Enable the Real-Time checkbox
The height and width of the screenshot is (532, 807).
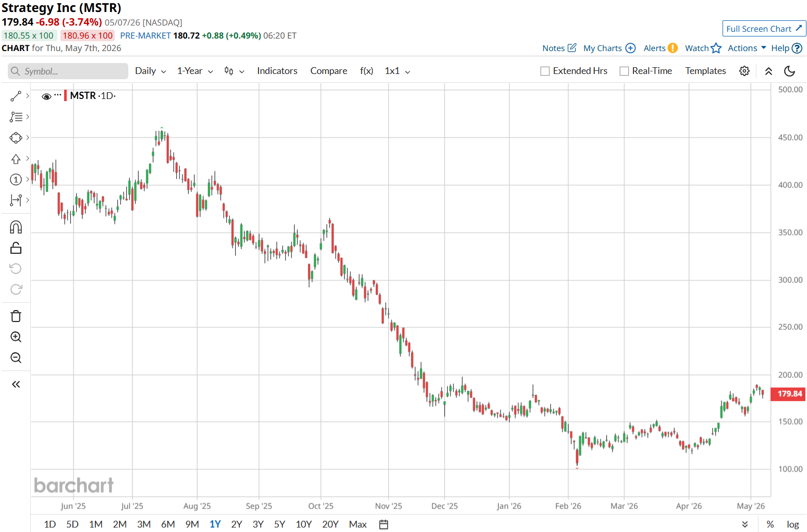pyautogui.click(x=624, y=71)
